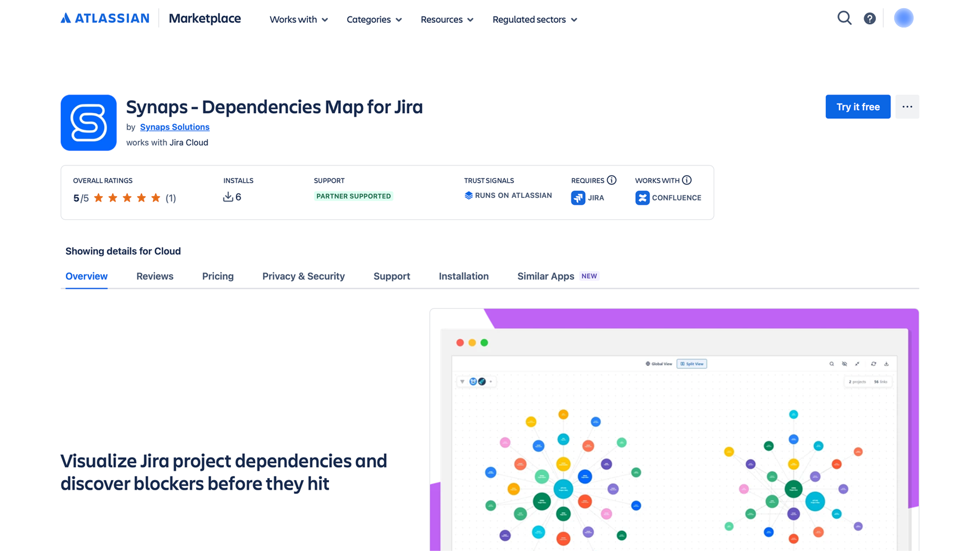Click the Jira product icon
980x551 pixels.
pos(578,198)
